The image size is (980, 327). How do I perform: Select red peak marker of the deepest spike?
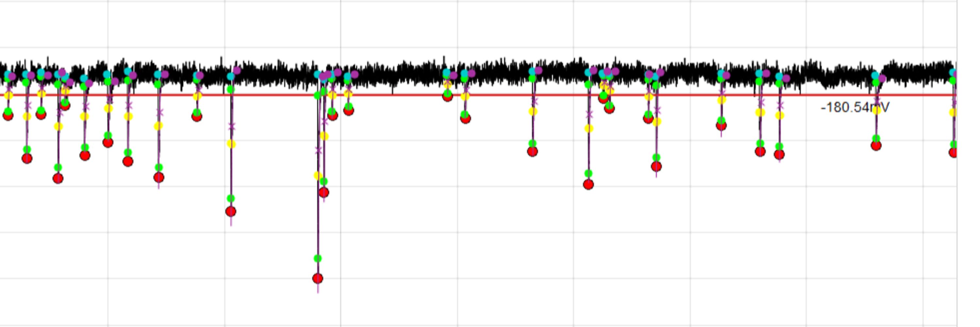318,279
